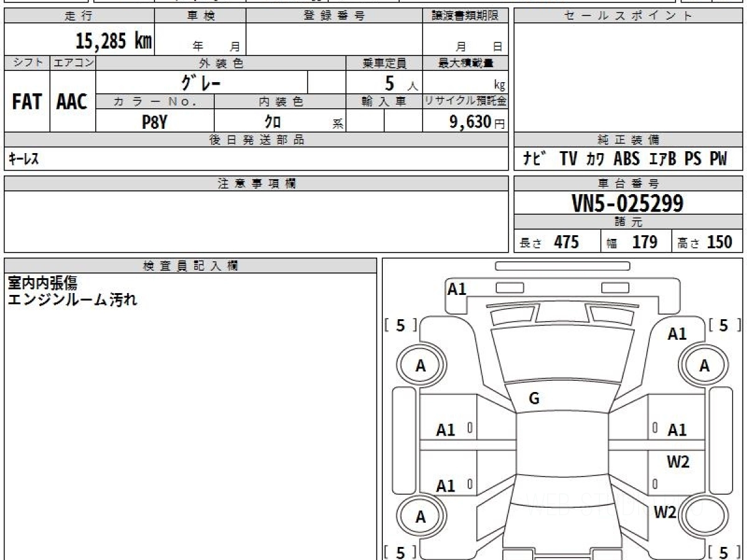747x560 pixels.
Task: Click the 輸入車 header
Action: [x=384, y=102]
